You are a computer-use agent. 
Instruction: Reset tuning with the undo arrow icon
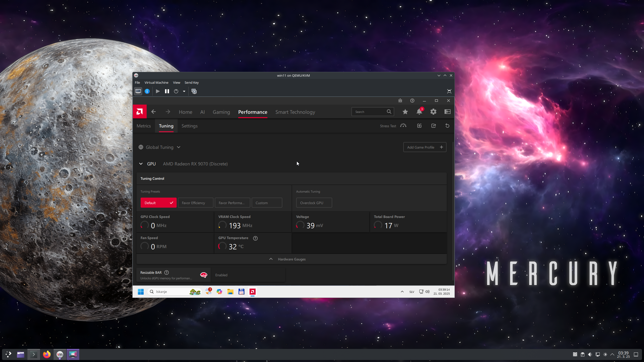click(447, 126)
